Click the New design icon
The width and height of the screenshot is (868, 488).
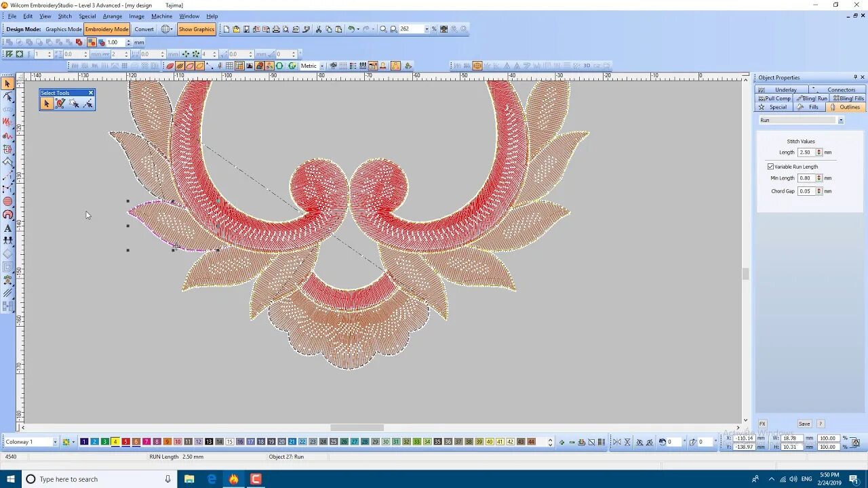pyautogui.click(x=226, y=29)
